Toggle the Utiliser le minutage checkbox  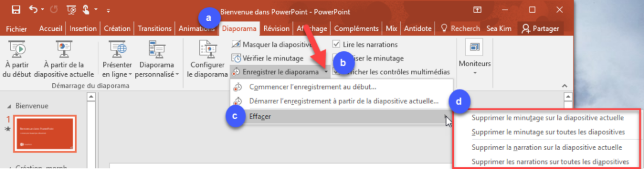click(x=336, y=58)
